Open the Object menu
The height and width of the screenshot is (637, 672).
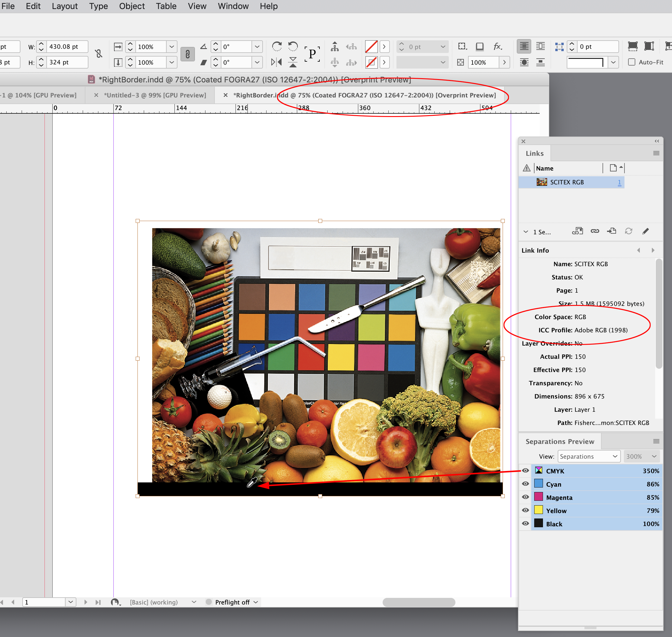point(132,6)
